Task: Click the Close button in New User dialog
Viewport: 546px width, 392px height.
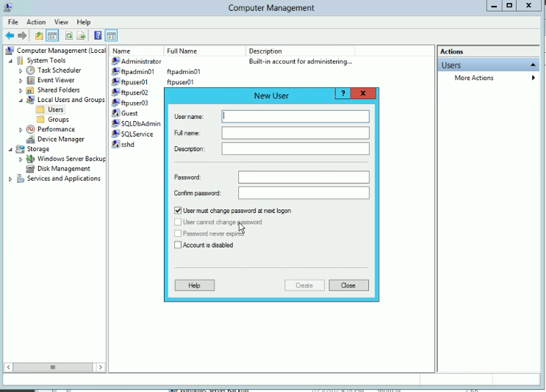Action: pos(348,286)
